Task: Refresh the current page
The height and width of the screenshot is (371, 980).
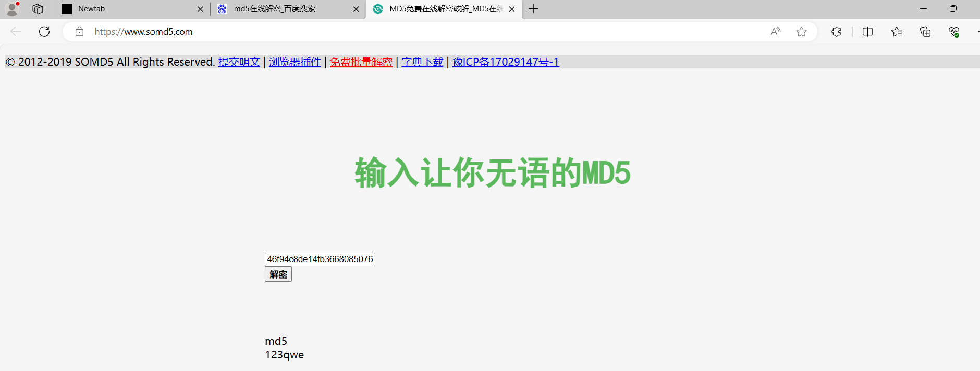Action: [44, 32]
